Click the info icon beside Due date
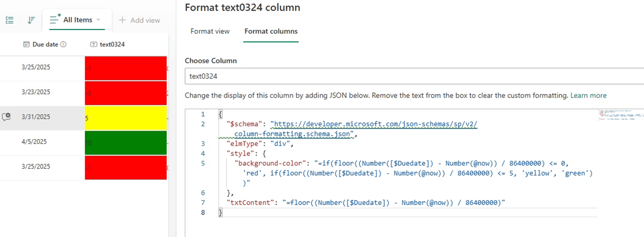 pyautogui.click(x=63, y=44)
